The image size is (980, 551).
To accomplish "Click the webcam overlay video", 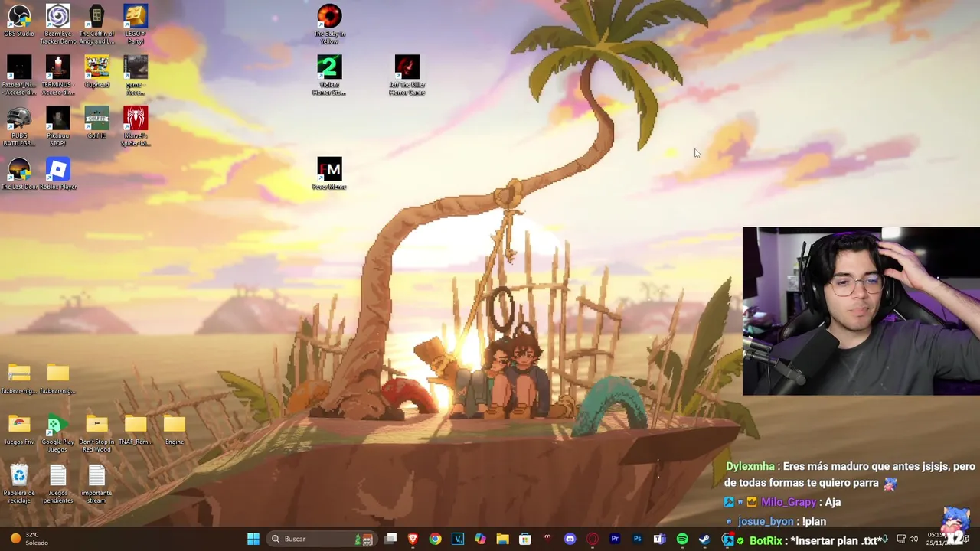I will [x=861, y=311].
